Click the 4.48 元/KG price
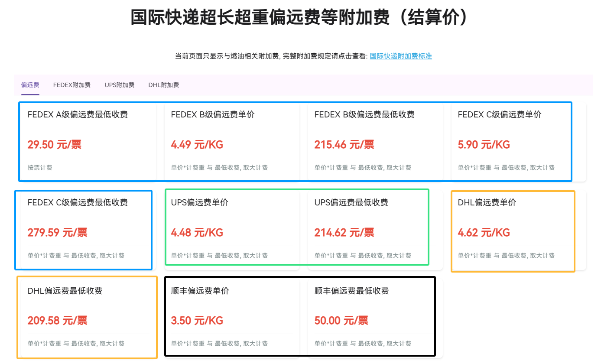Image resolution: width=614 pixels, height=364 pixels. coord(197,232)
